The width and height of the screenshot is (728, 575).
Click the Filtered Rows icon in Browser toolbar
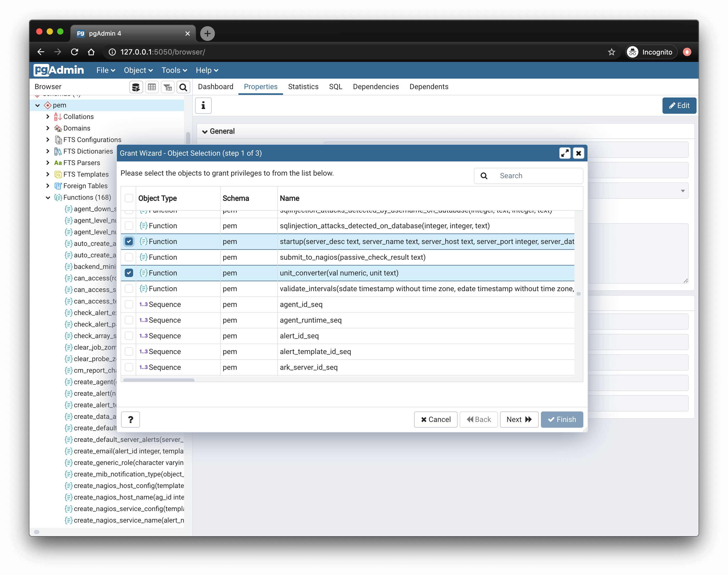[x=168, y=87]
